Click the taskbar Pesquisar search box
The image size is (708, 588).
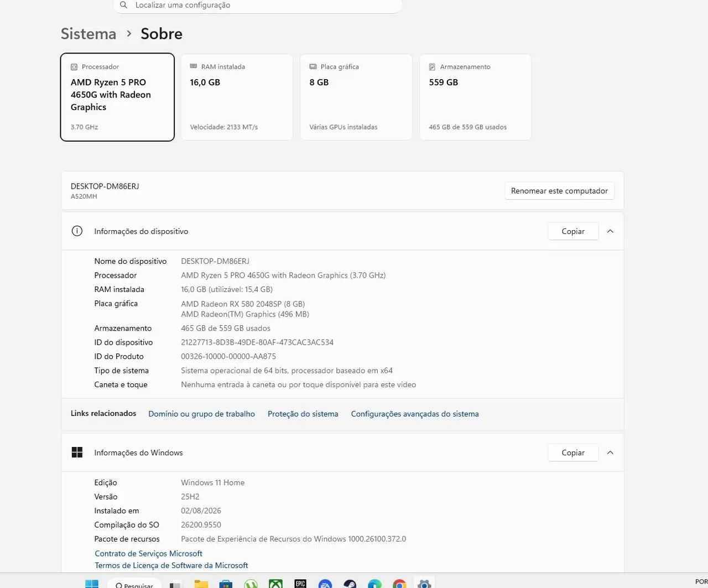pyautogui.click(x=134, y=584)
